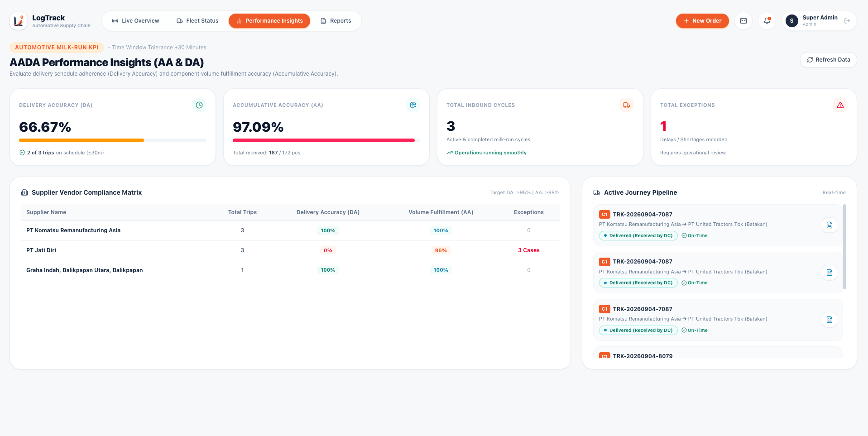The image size is (868, 436).
Task: Click the logout arrow icon
Action: click(847, 21)
